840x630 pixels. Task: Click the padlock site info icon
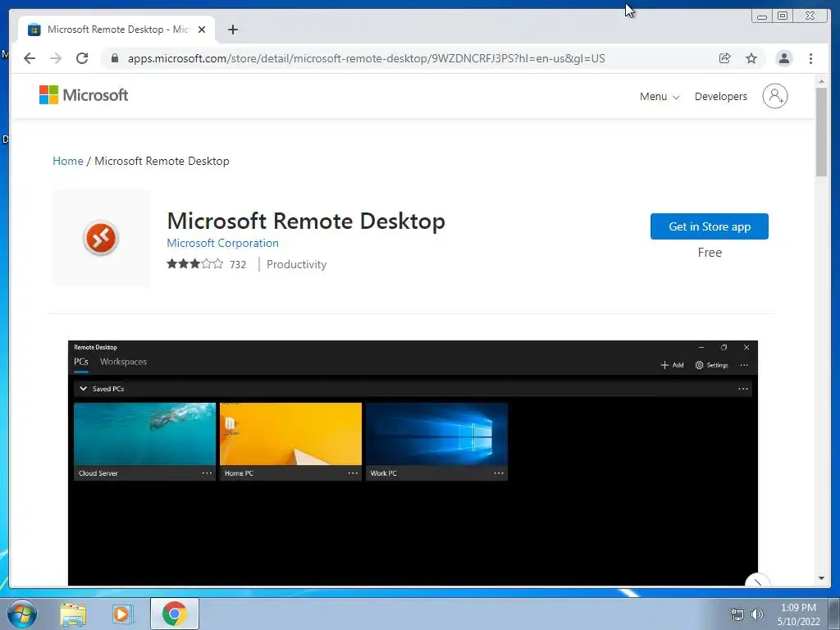tap(114, 58)
